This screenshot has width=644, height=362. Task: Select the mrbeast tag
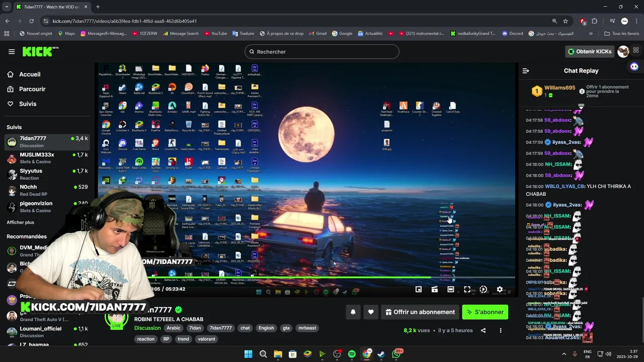tap(307, 328)
